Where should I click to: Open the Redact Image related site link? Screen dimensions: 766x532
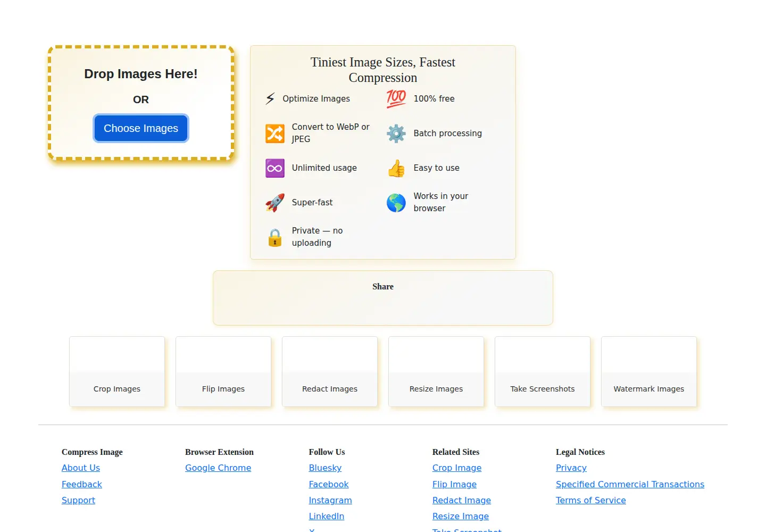click(x=462, y=500)
